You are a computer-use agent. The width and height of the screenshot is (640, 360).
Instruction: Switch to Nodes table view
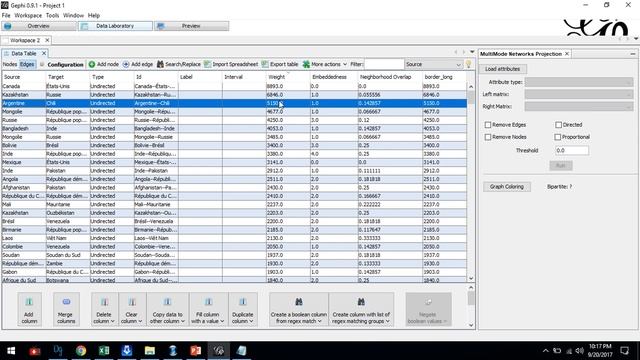[10, 64]
